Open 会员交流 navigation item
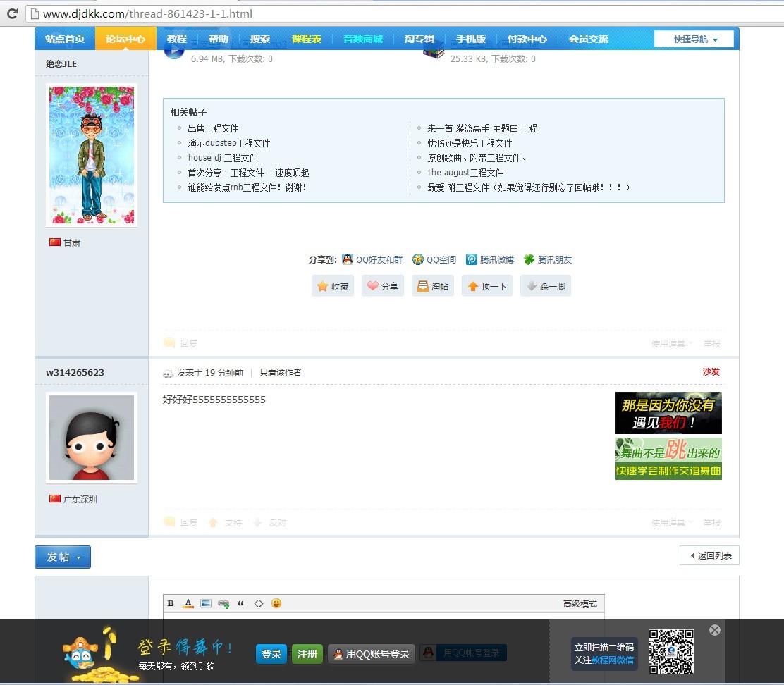Viewport: 784px width, 685px height. point(589,39)
